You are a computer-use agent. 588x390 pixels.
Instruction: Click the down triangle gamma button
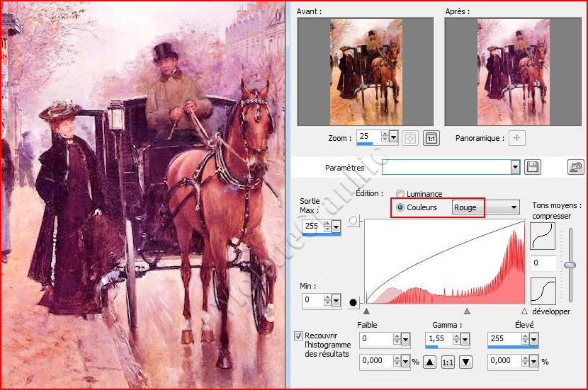tap(465, 362)
